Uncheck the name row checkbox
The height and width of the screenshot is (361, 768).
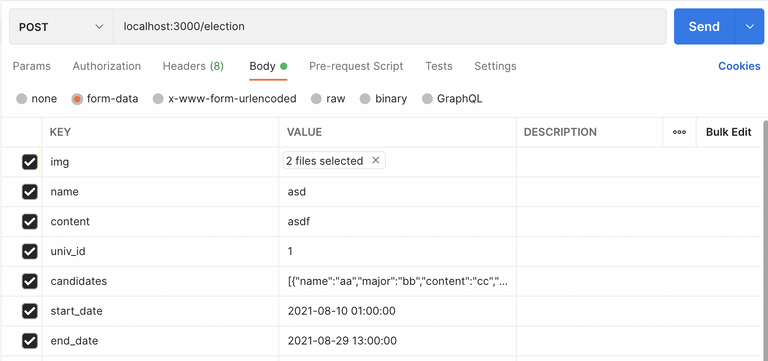[x=30, y=192]
